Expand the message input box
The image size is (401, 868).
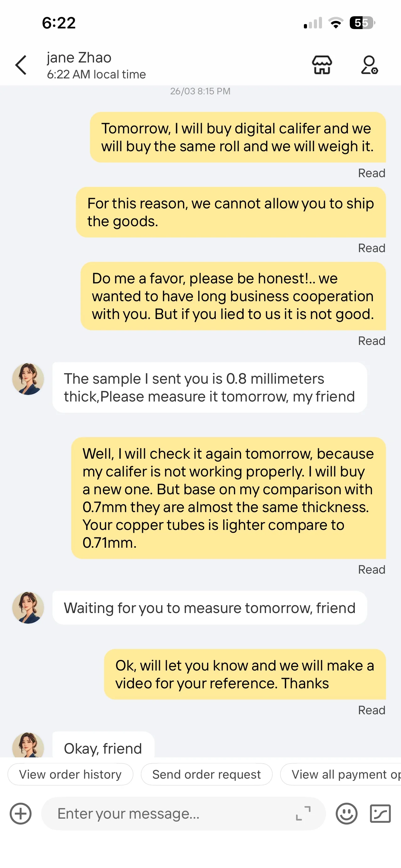coord(303,813)
